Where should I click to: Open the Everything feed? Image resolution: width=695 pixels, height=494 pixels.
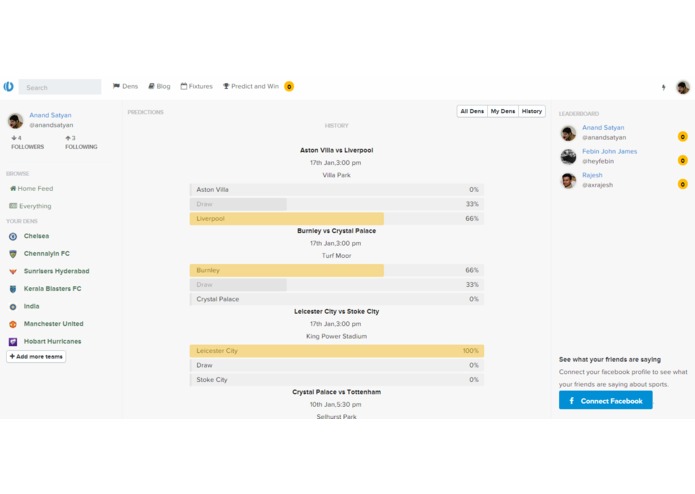click(30, 206)
